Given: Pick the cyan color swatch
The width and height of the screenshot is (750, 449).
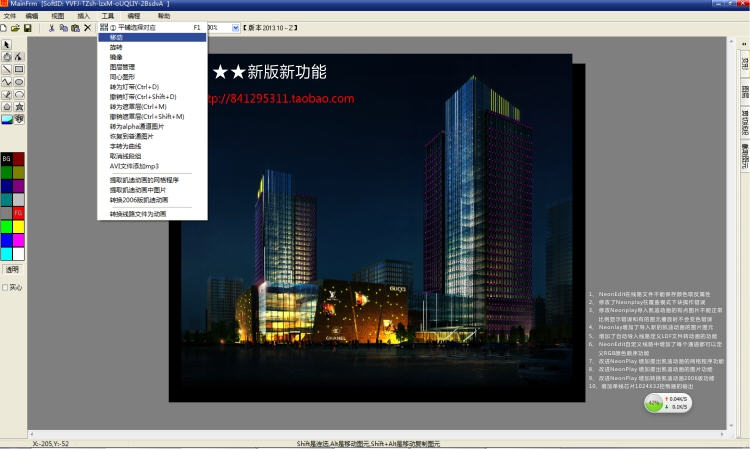Looking at the screenshot, I should [6, 253].
